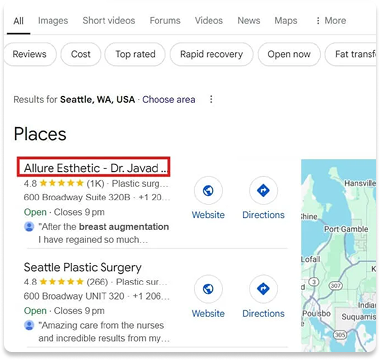Select the Maps tab
The height and width of the screenshot is (360, 380).
coord(286,21)
